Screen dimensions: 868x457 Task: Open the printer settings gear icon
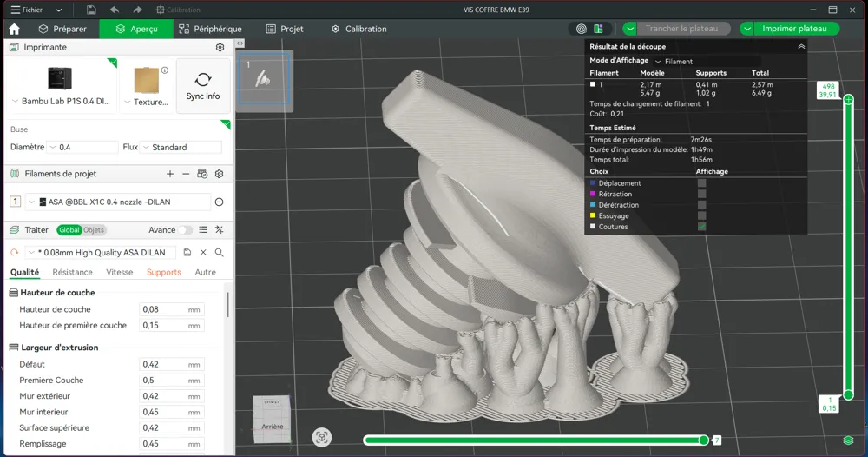coord(220,47)
